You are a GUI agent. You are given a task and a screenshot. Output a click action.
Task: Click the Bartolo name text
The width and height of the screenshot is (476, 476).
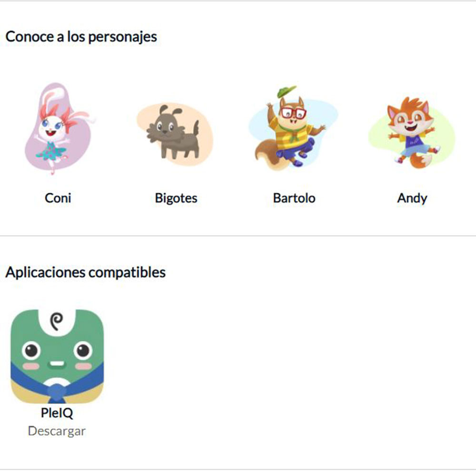(294, 198)
